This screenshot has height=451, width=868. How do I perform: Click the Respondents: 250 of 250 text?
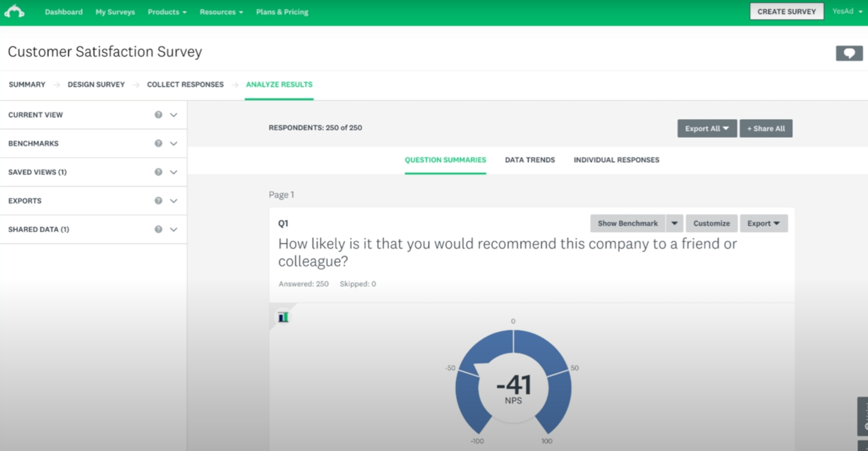(315, 128)
